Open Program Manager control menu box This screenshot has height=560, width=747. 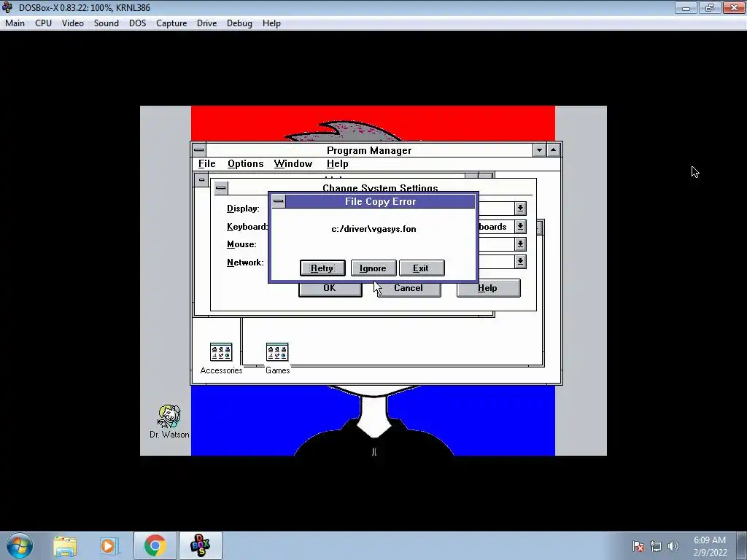199,150
